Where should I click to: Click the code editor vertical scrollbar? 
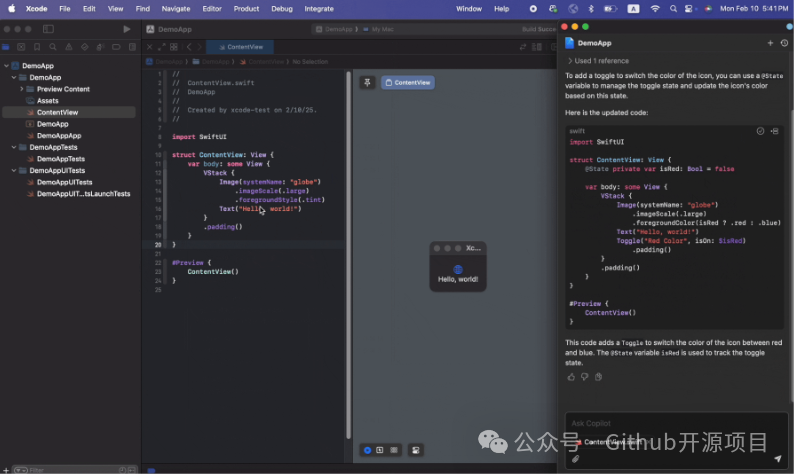pos(348,255)
